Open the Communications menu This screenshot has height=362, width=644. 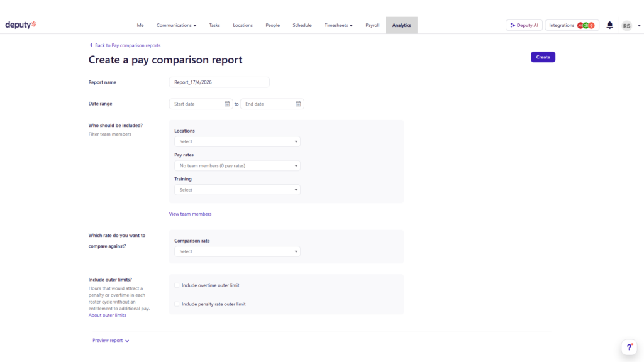[x=176, y=25]
